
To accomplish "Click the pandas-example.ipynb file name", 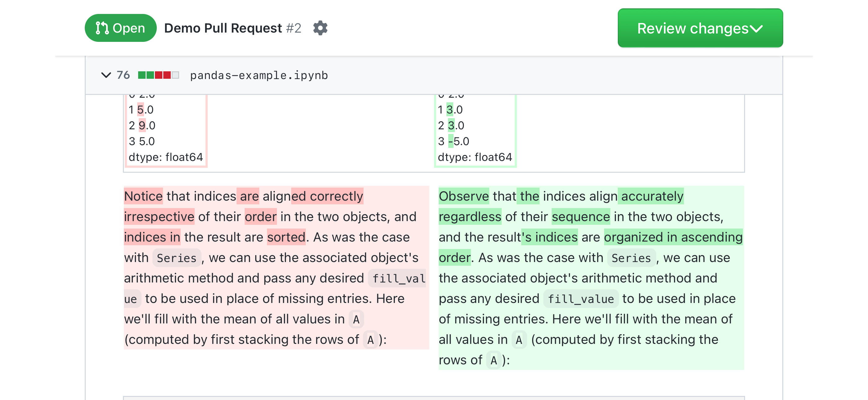I will coord(259,75).
